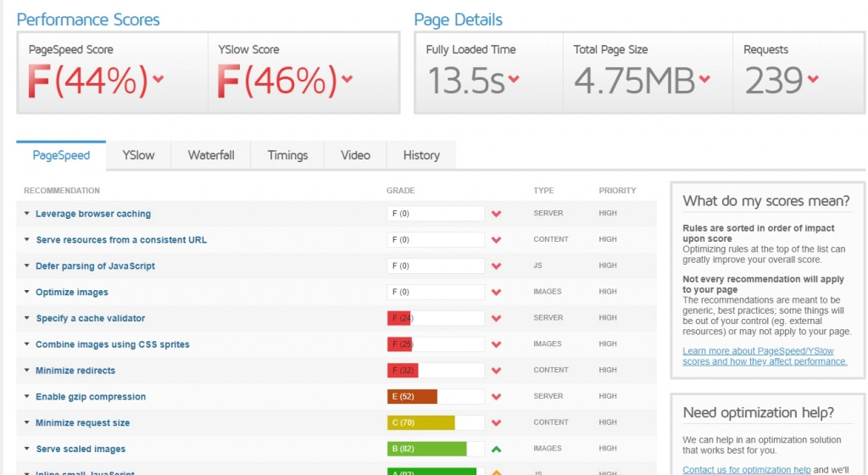Open the Specify a cache validator link

[90, 318]
